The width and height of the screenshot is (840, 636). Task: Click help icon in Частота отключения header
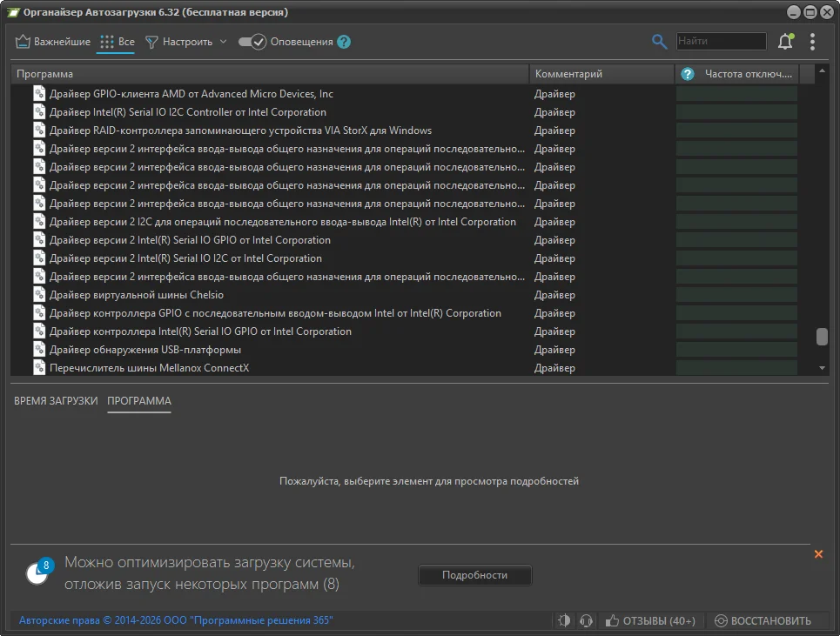tap(688, 74)
